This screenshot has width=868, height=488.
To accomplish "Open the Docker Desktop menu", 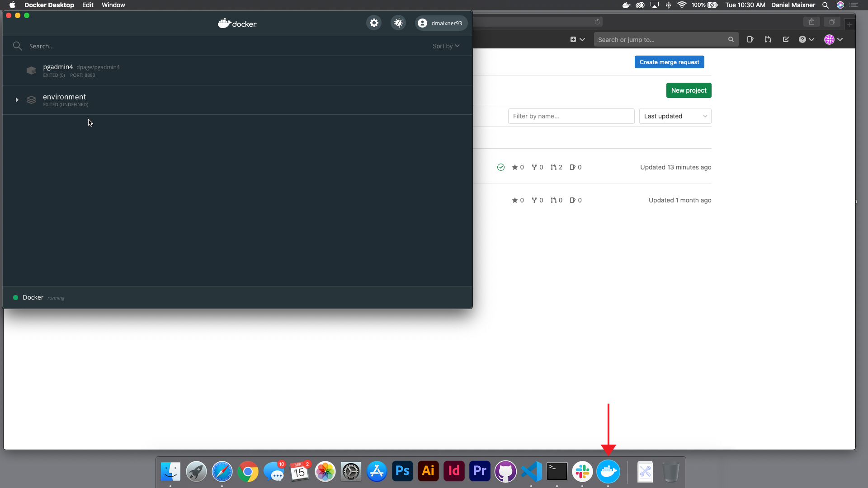I will click(49, 5).
